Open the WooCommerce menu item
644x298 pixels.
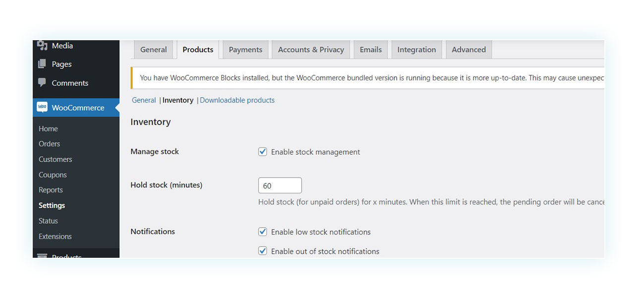click(x=76, y=108)
